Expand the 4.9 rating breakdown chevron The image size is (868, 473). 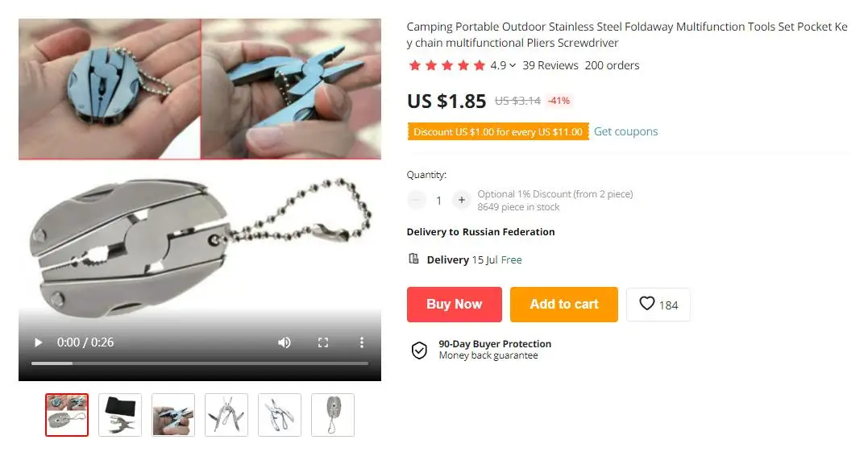pyautogui.click(x=513, y=65)
